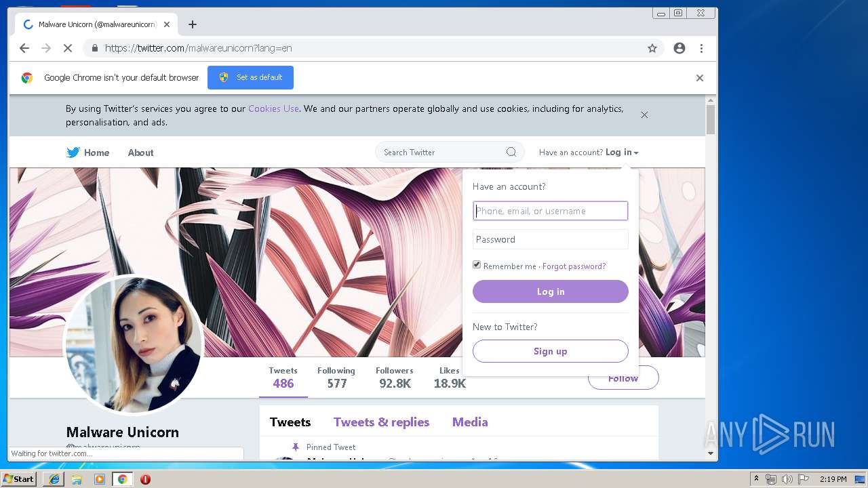Click the Phone, email, or username field
Screen dimensions: 868x488
tap(551, 211)
